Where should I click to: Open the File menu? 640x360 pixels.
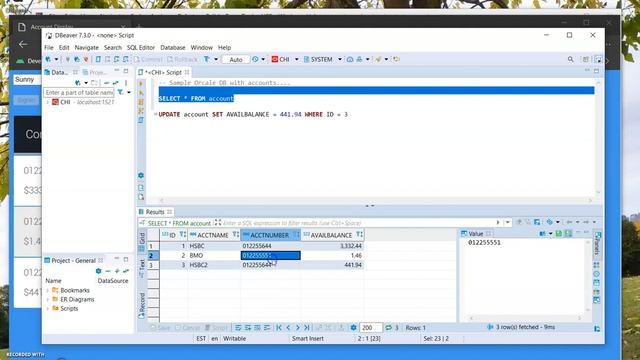tap(49, 47)
